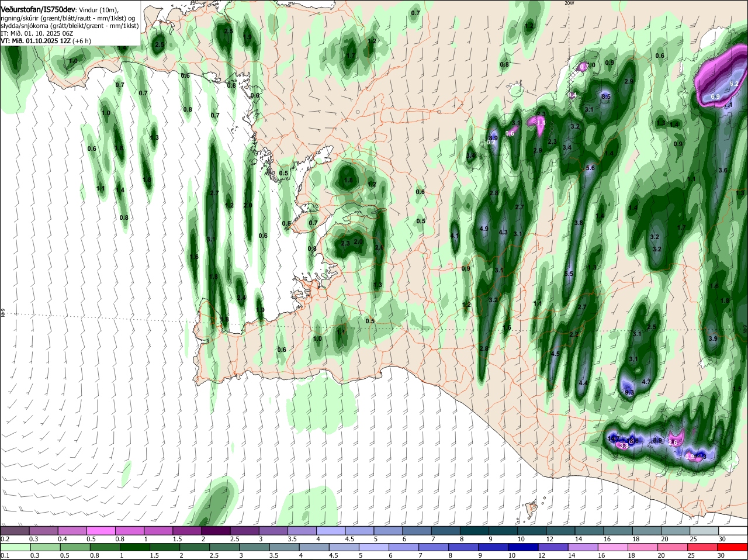The height and width of the screenshot is (560, 748).
Task: Click the 9.3 precipitation value on the map
Action: pyautogui.click(x=629, y=393)
